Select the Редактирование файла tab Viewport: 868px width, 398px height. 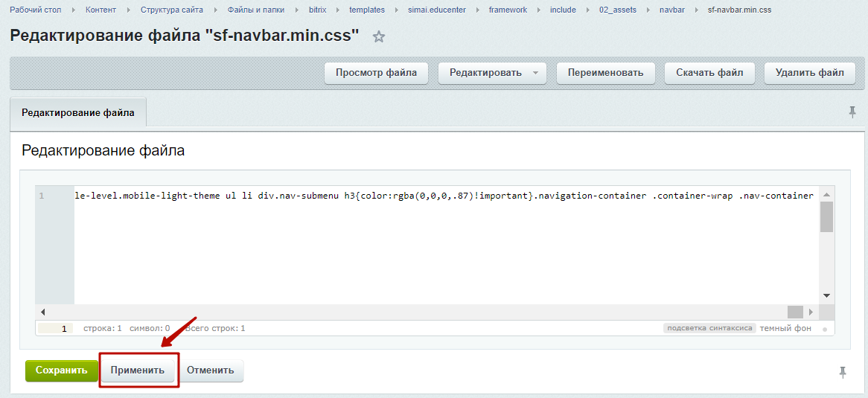click(78, 112)
